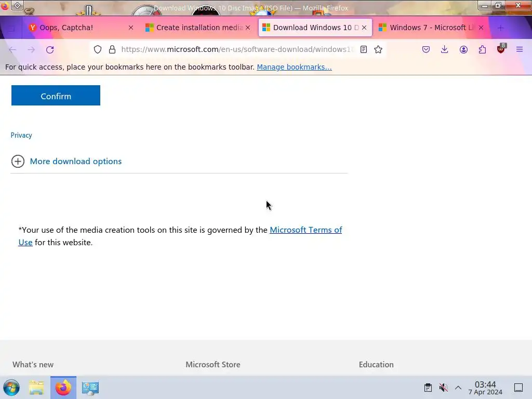Click the What's new footer heading
The height and width of the screenshot is (399, 532).
click(33, 364)
